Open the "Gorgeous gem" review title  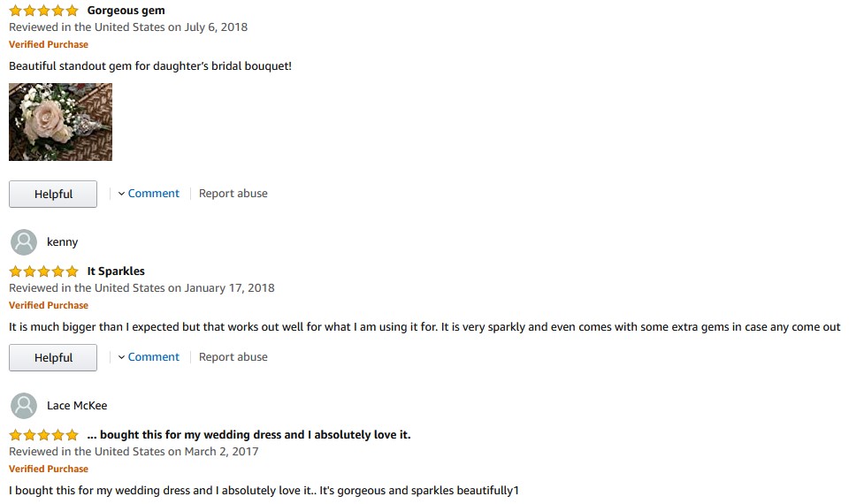(x=126, y=11)
